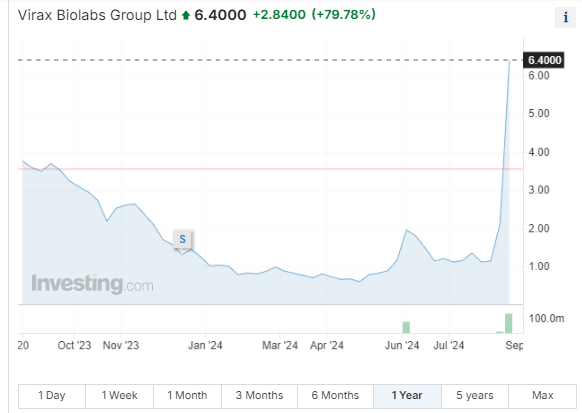Click the Jul '24 axis label

[x=449, y=345]
